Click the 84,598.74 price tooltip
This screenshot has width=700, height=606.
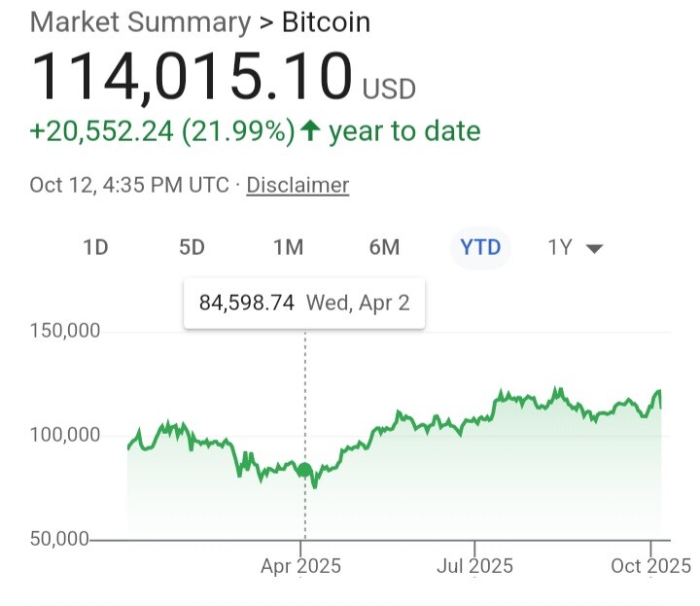coord(304,303)
